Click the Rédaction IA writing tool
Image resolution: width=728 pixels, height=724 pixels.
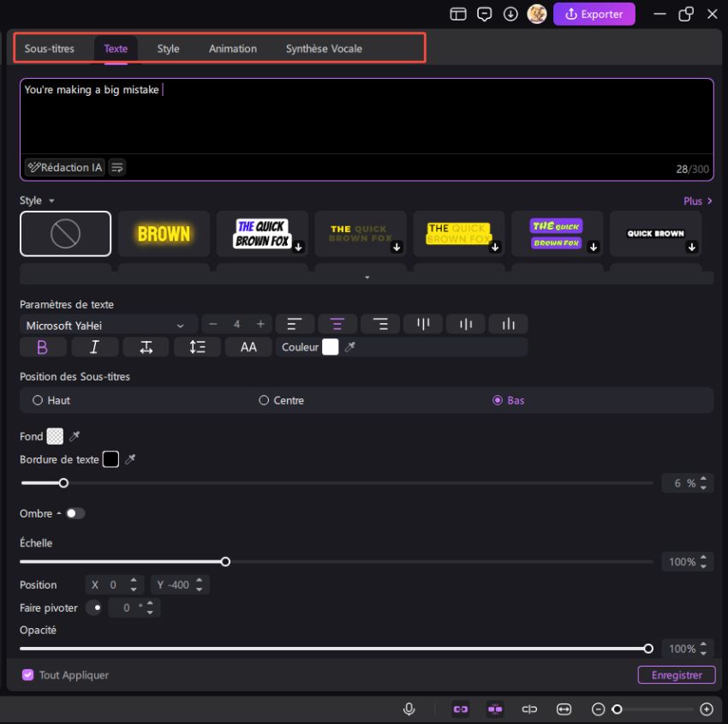pyautogui.click(x=64, y=168)
